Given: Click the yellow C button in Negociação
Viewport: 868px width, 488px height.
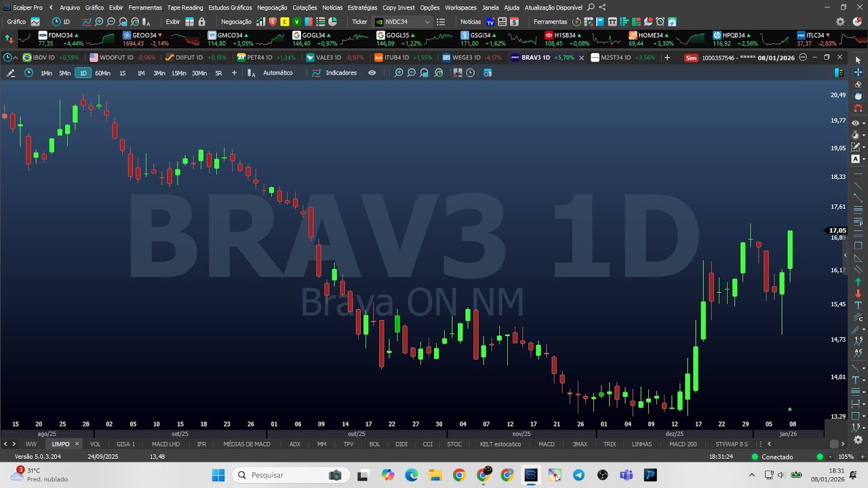Looking at the screenshot, I should pos(285,22).
